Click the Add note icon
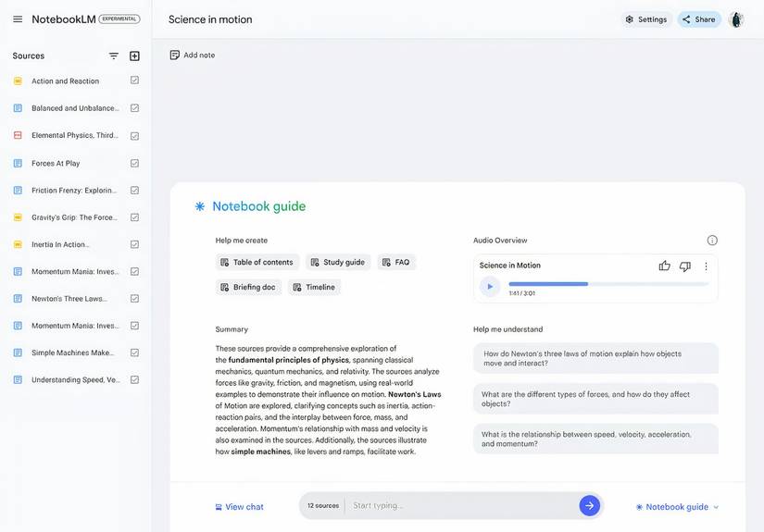This screenshot has width=764, height=532. [174, 55]
